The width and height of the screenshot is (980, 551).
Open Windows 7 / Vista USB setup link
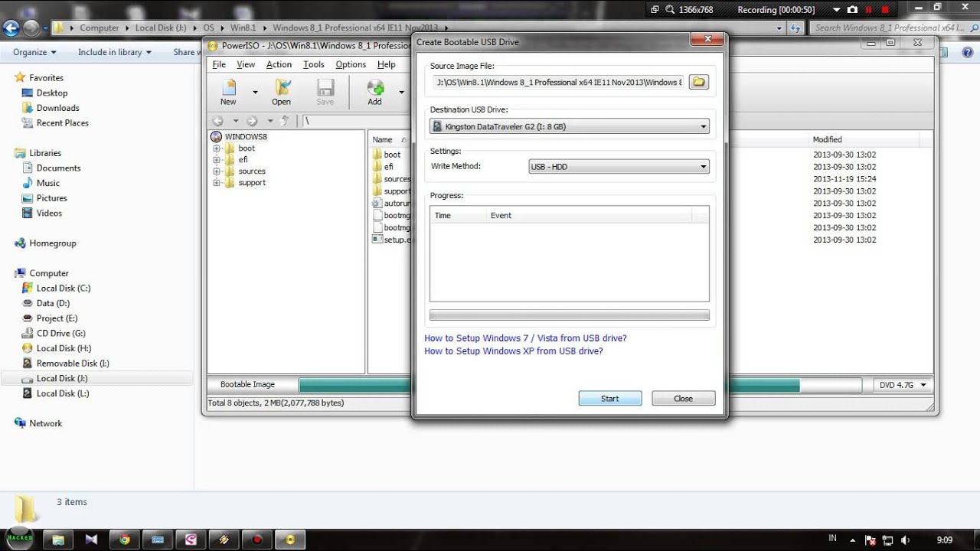click(525, 338)
